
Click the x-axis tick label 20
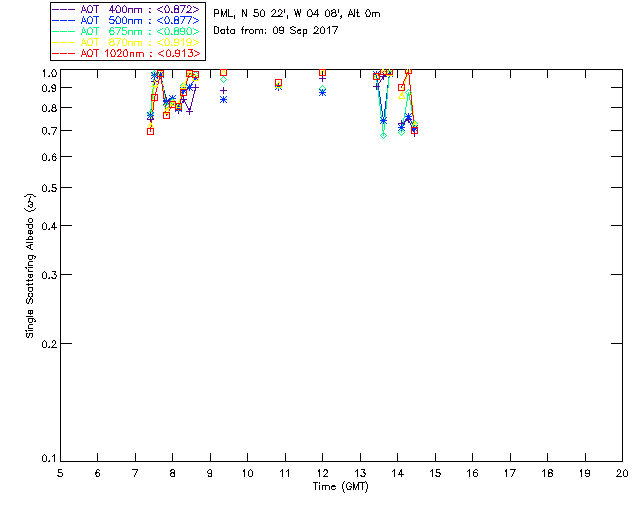click(622, 473)
